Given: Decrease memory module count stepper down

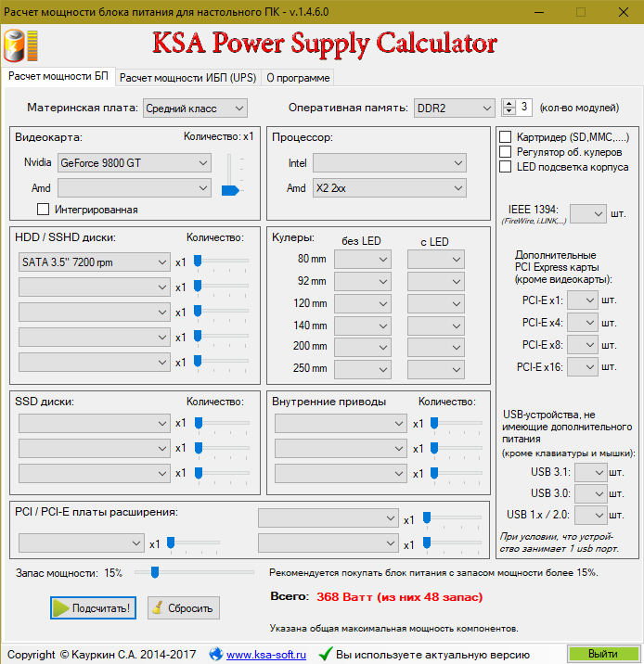Looking at the screenshot, I should (x=509, y=111).
